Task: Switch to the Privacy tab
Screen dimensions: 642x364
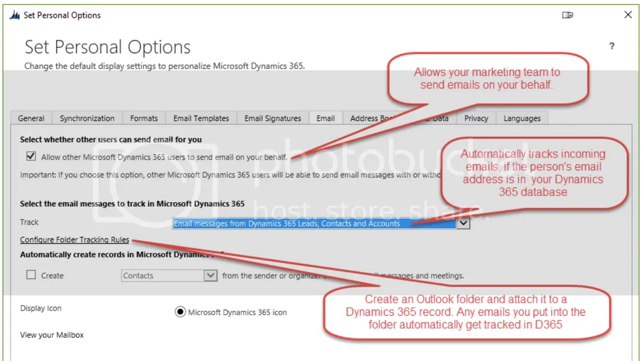Action: point(476,119)
